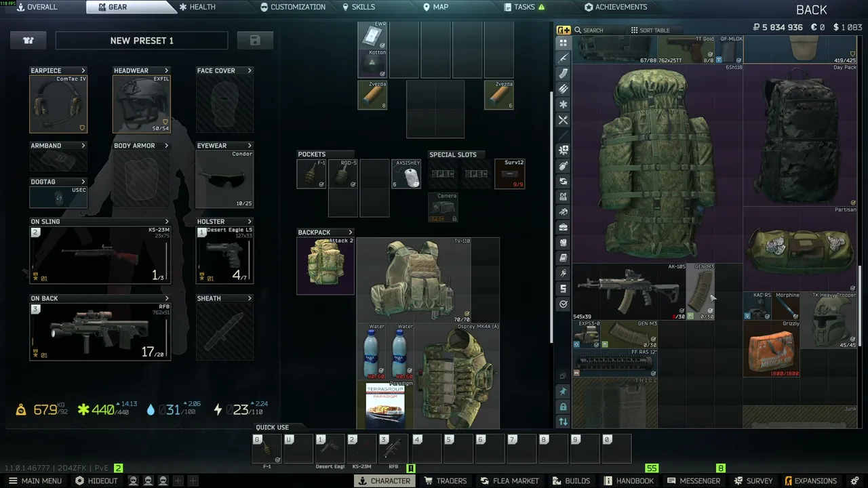
Task: Open the Traders screen
Action: [x=445, y=481]
